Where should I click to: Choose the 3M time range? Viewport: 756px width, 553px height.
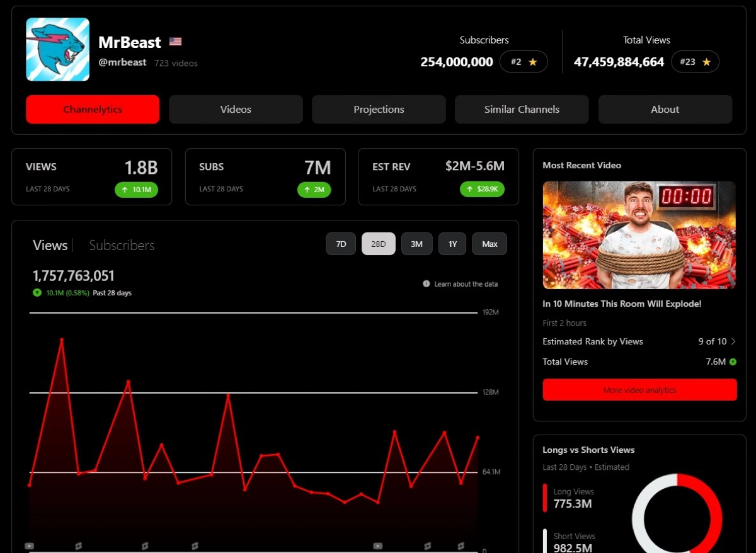pyautogui.click(x=416, y=244)
